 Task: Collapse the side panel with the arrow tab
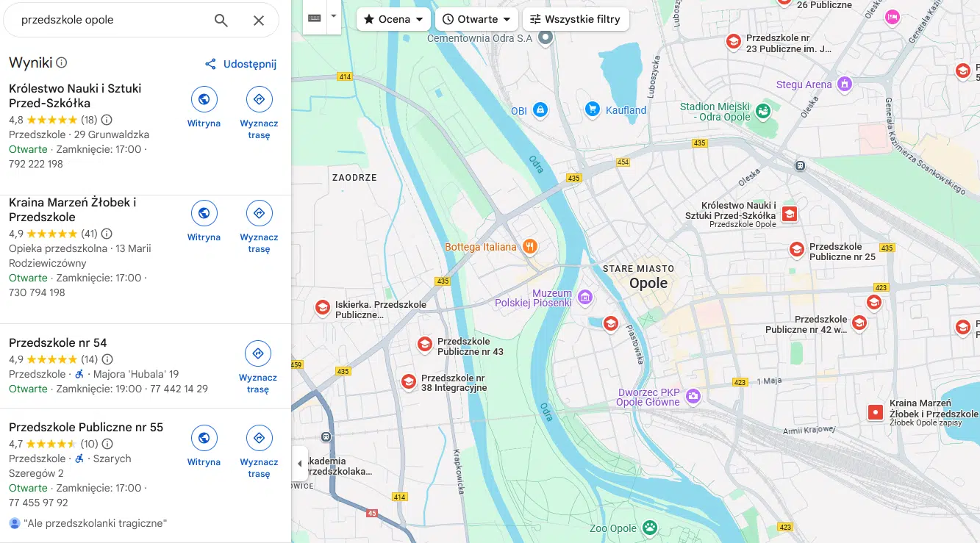[299, 464]
